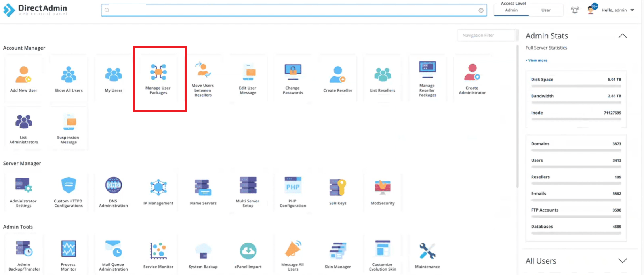Click the View more link
The height and width of the screenshot is (275, 644).
pos(537,61)
